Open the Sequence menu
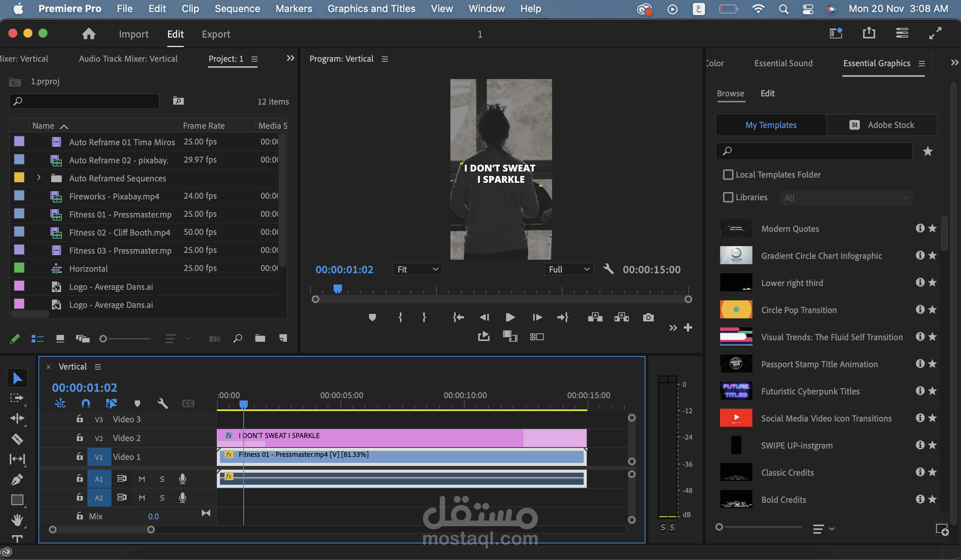 (x=237, y=8)
